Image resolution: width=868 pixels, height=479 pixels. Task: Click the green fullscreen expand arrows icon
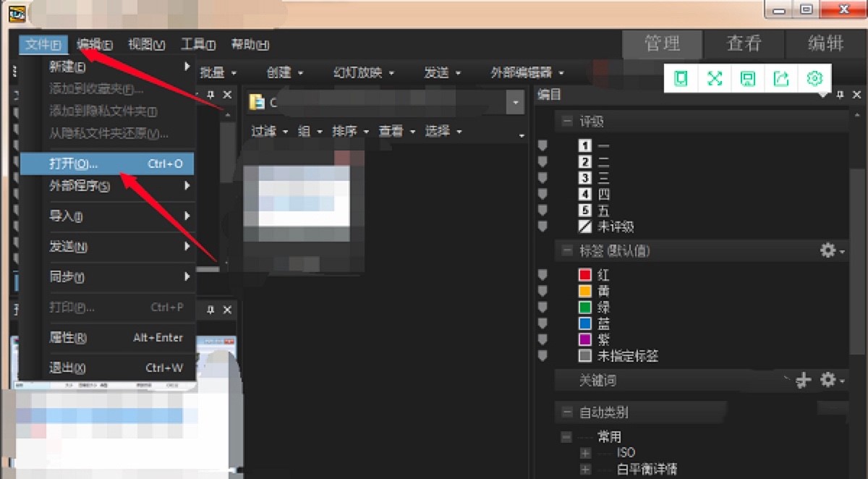tap(715, 78)
